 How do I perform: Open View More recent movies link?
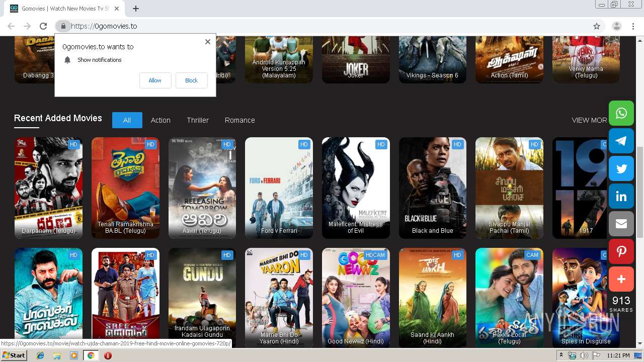590,120
